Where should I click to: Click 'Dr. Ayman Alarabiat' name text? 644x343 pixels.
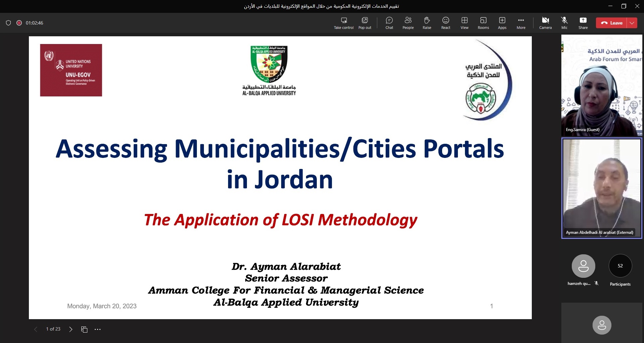pos(286,266)
